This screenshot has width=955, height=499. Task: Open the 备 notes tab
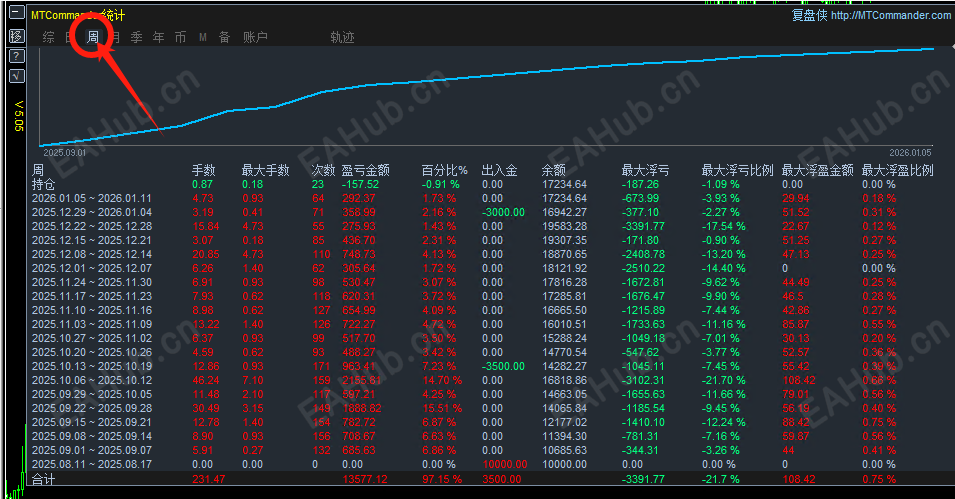(x=224, y=37)
